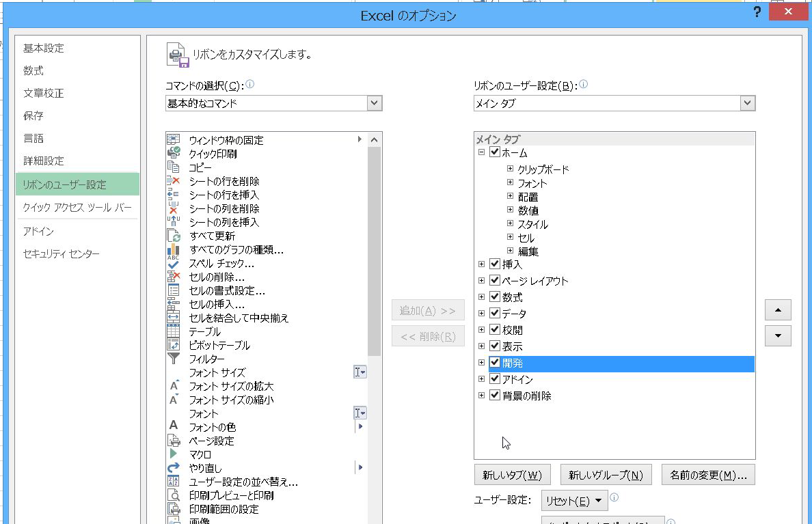Uncheck the 校閲 tab checkbox
This screenshot has width=812, height=524.
click(495, 330)
